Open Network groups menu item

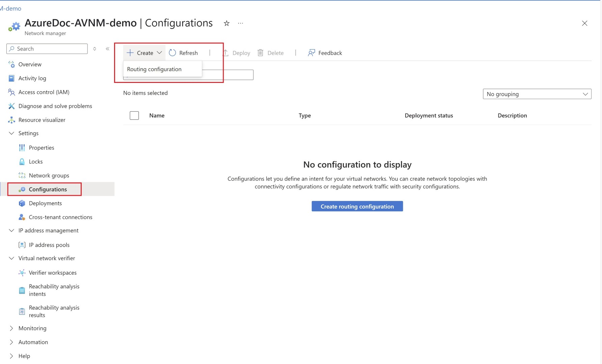[x=49, y=175]
